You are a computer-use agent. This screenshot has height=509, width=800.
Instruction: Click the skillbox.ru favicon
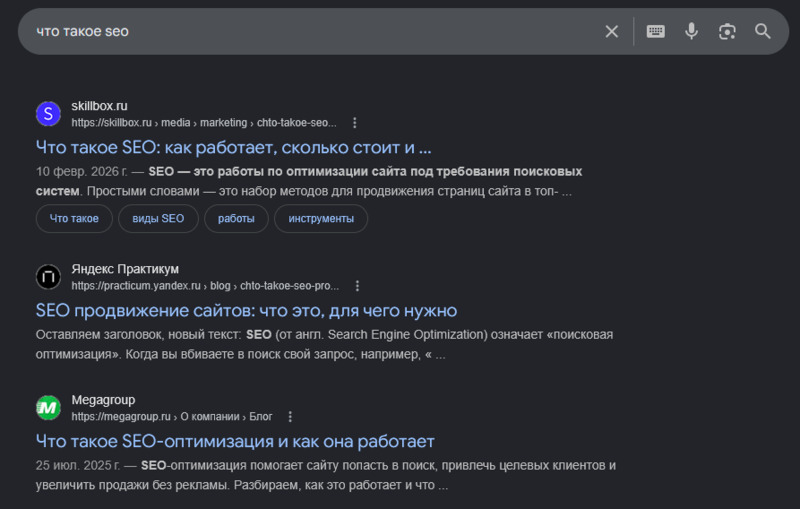(x=48, y=114)
